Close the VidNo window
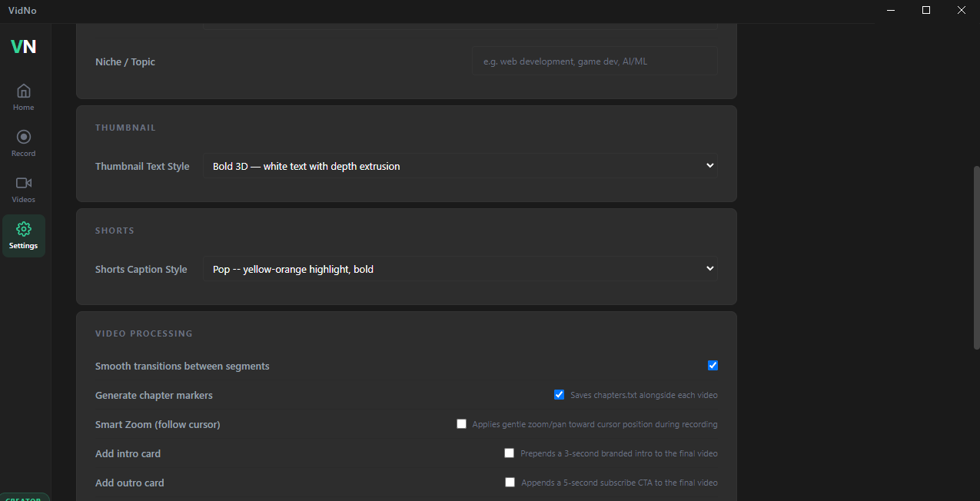Image resolution: width=980 pixels, height=501 pixels. 962,10
